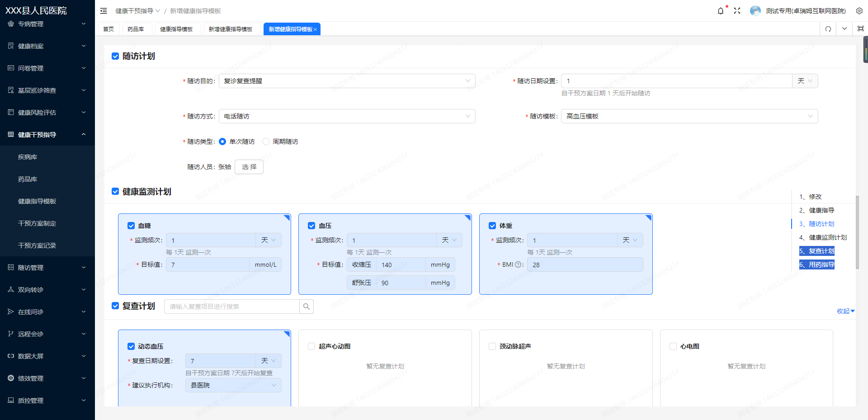
Task: Click the 收起 collapse link
Action: [845, 311]
